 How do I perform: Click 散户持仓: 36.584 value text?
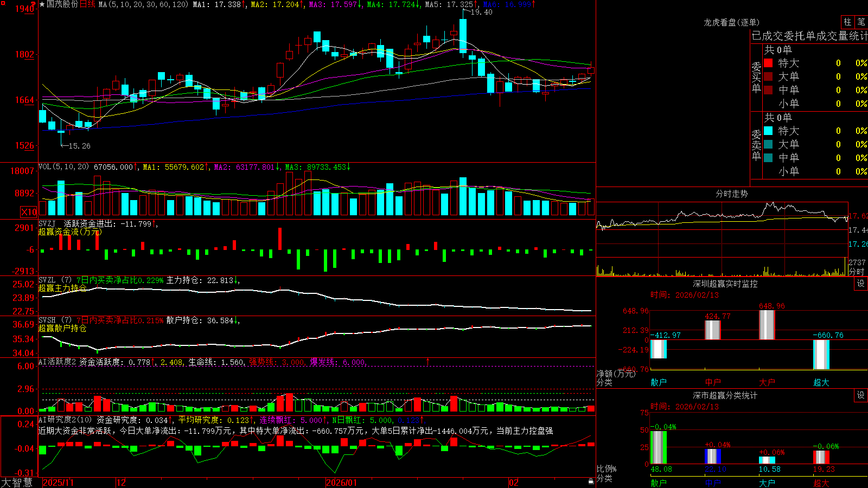(x=200, y=320)
